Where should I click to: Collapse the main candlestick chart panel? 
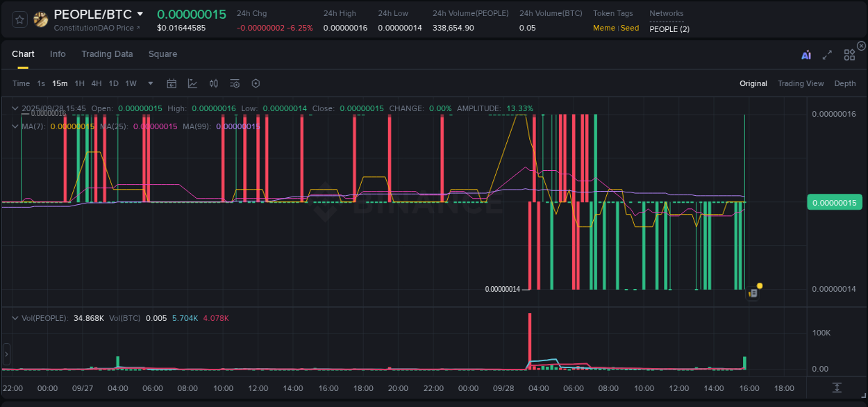15,108
